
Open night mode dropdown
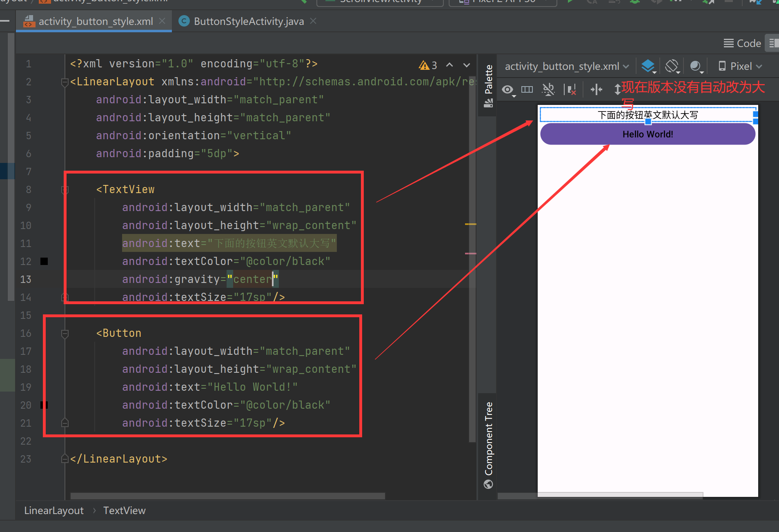696,66
